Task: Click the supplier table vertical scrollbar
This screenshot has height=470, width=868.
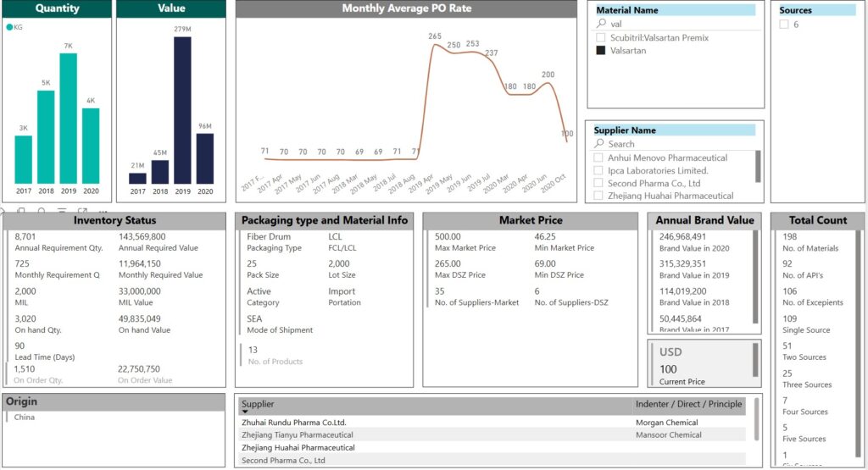Action: click(x=756, y=419)
